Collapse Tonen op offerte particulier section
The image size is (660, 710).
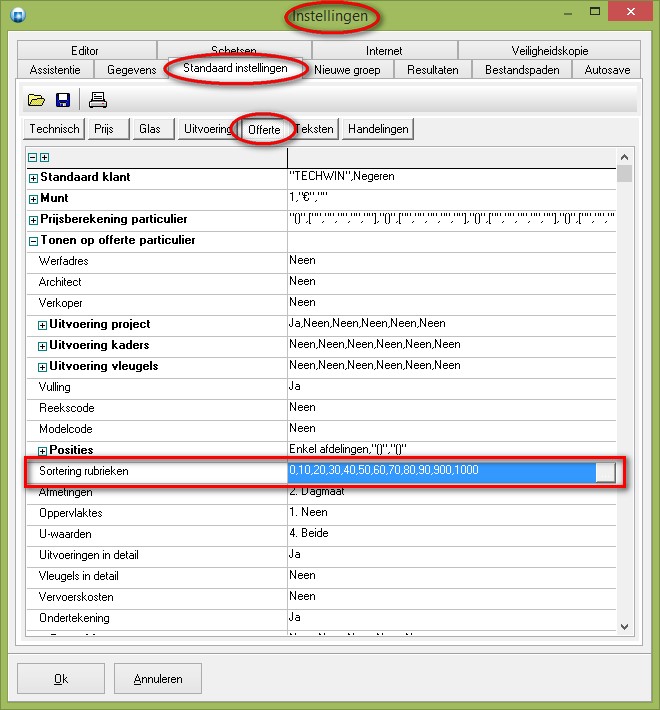pyautogui.click(x=33, y=241)
